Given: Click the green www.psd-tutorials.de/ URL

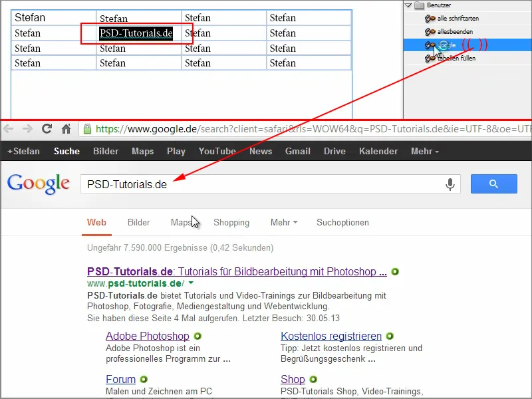Looking at the screenshot, I should [x=136, y=283].
